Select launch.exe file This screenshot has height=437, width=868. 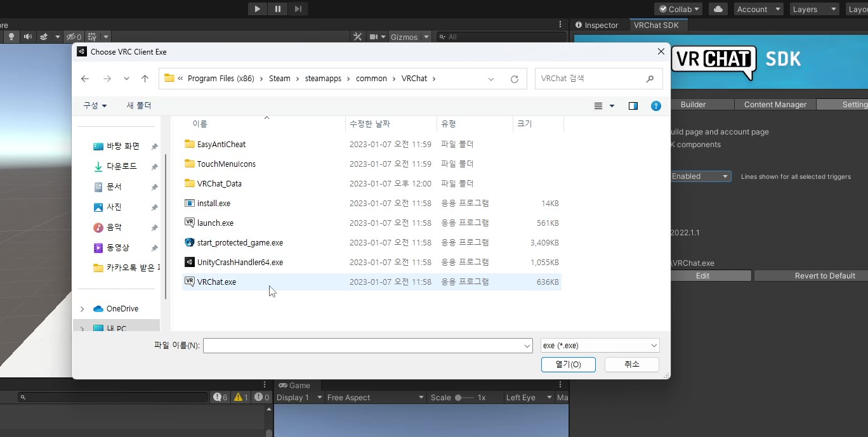click(371, 223)
